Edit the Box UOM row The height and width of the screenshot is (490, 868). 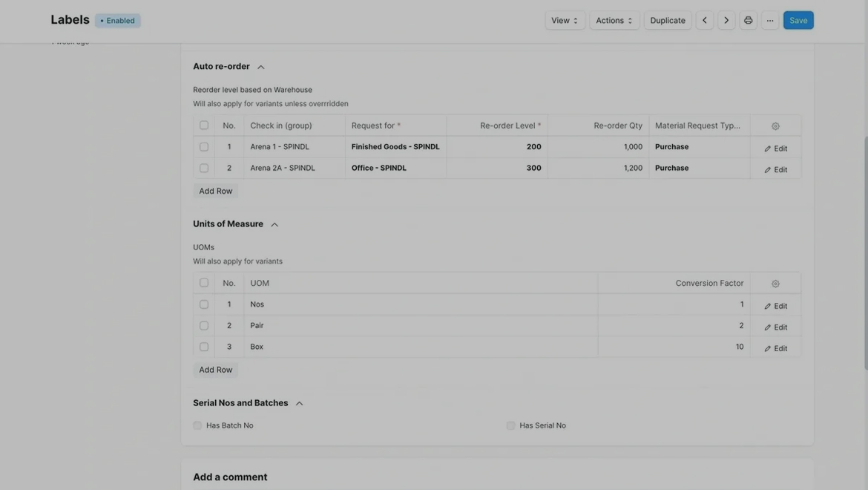(775, 348)
